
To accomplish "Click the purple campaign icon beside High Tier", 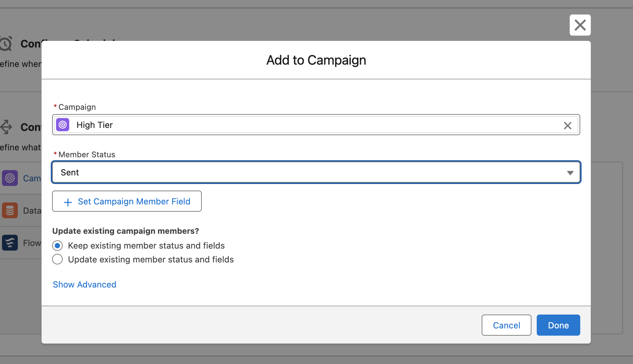I will click(x=63, y=125).
